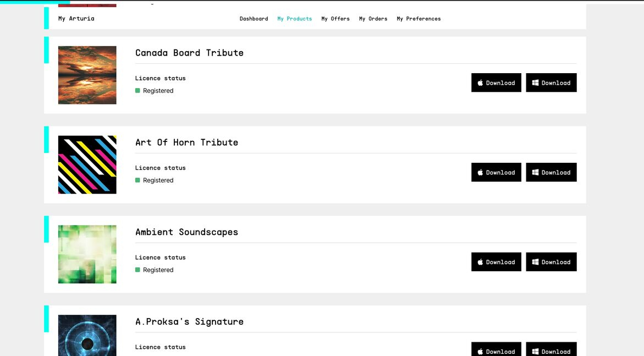The width and height of the screenshot is (644, 356).
Task: Download Ambient Soundscapes for macOS
Action: [x=496, y=262]
